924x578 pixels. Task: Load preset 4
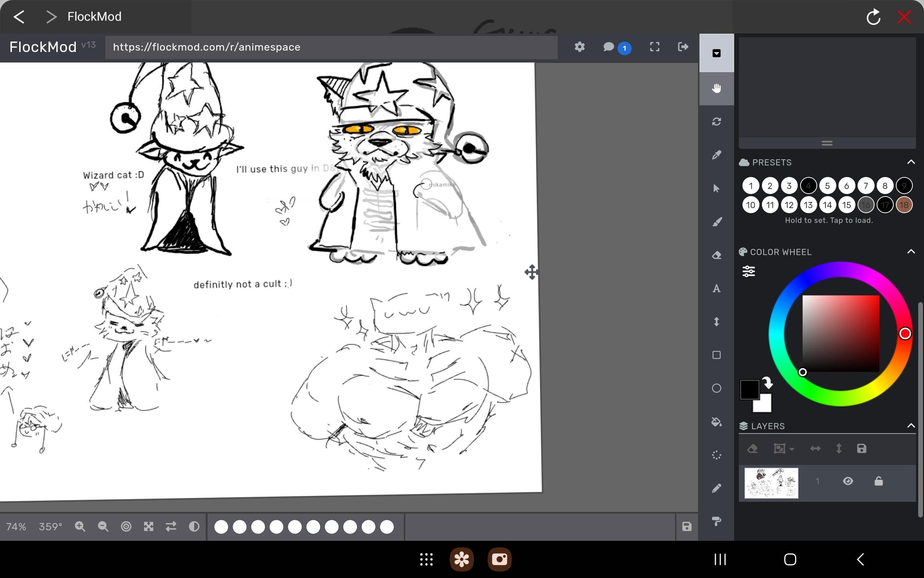pos(808,186)
